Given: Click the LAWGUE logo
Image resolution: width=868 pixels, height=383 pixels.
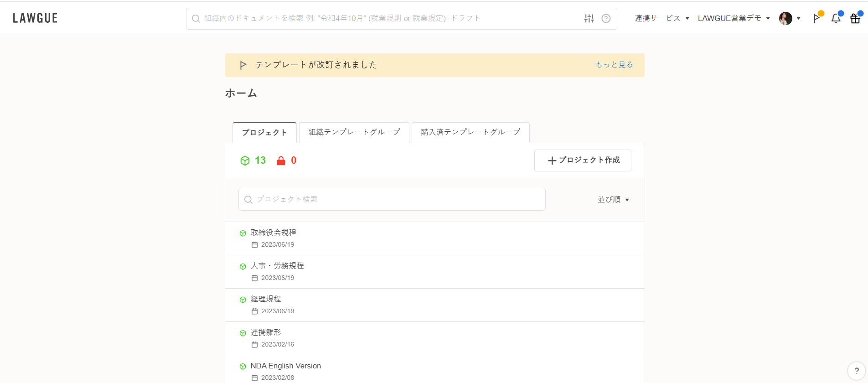Looking at the screenshot, I should [35, 18].
